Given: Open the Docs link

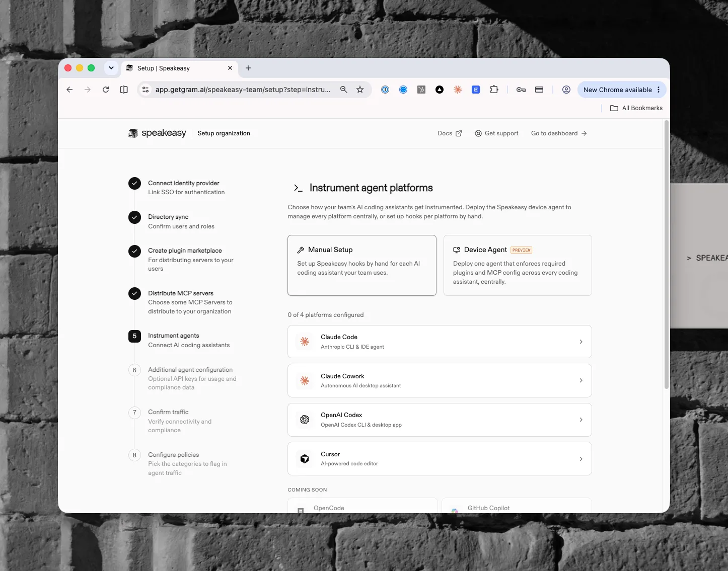Looking at the screenshot, I should click(x=450, y=133).
